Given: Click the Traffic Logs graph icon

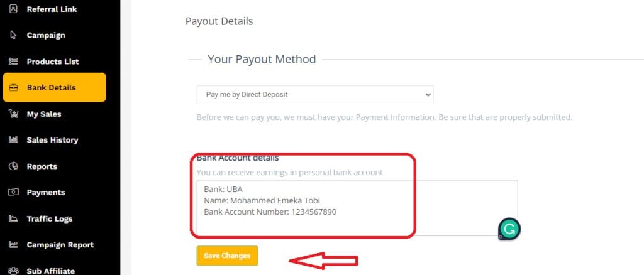Looking at the screenshot, I should pos(14,218).
